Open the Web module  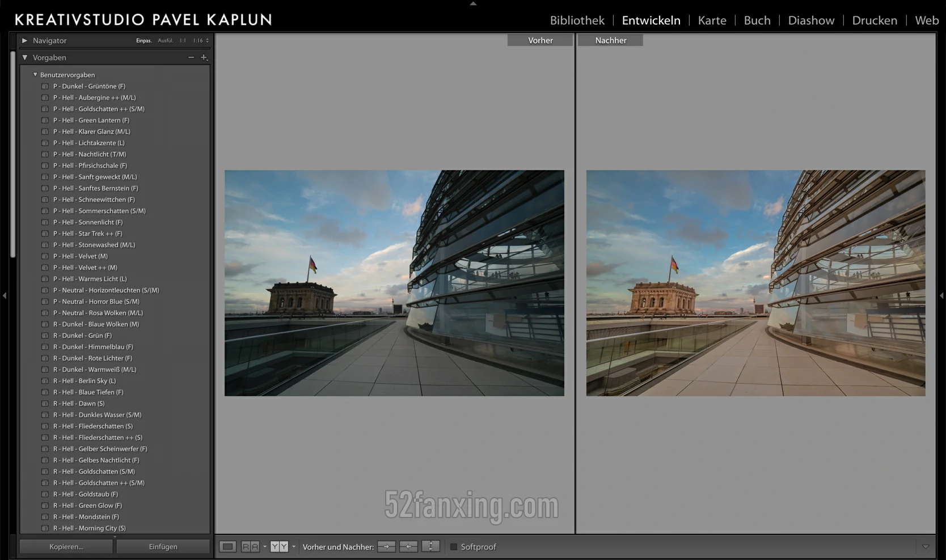(x=927, y=20)
